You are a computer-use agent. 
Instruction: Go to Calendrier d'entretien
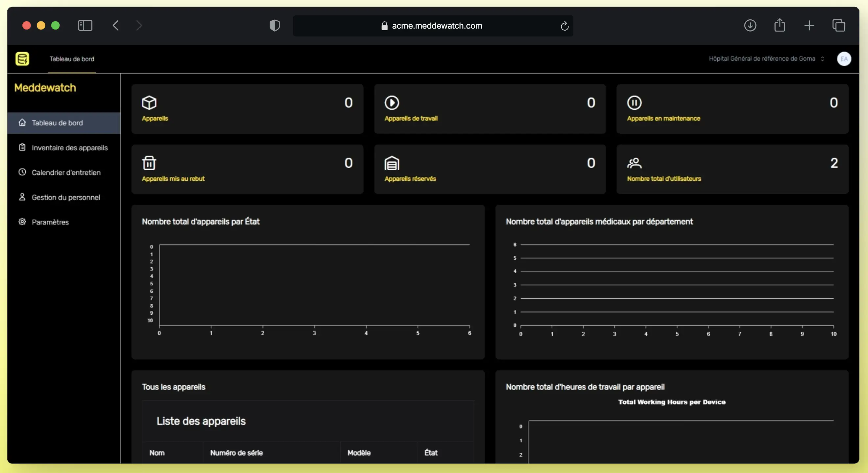(64, 172)
